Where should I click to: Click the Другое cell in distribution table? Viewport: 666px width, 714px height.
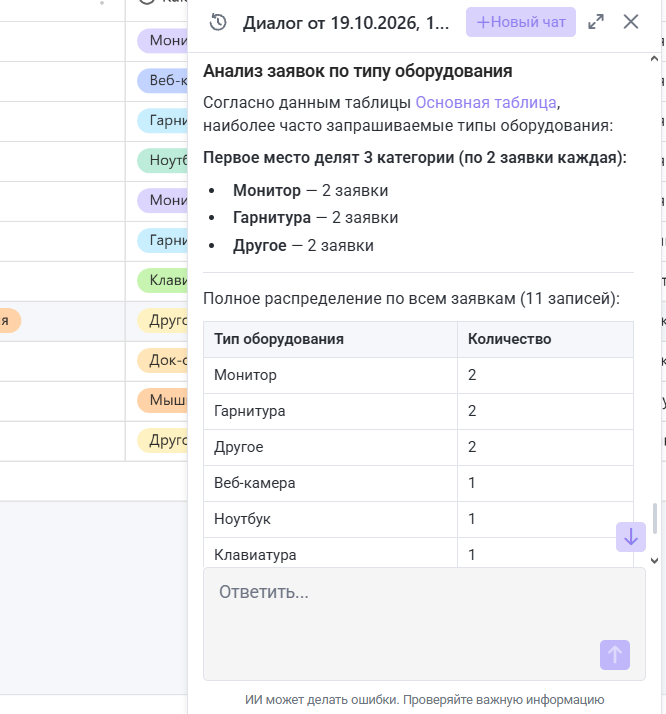pos(330,447)
